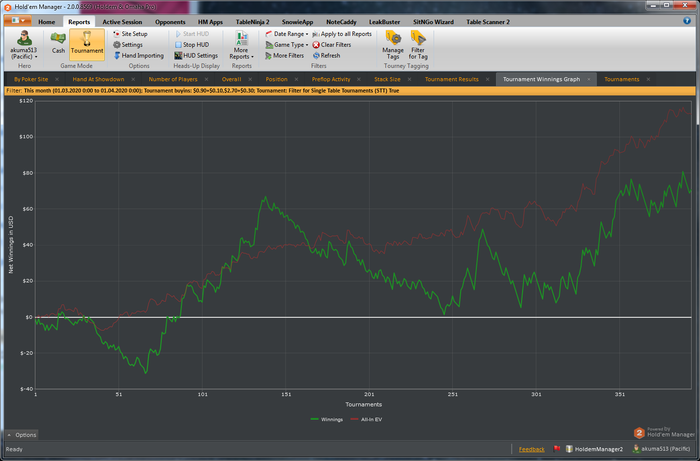Switch to Hand At Showdown report

(x=98, y=79)
